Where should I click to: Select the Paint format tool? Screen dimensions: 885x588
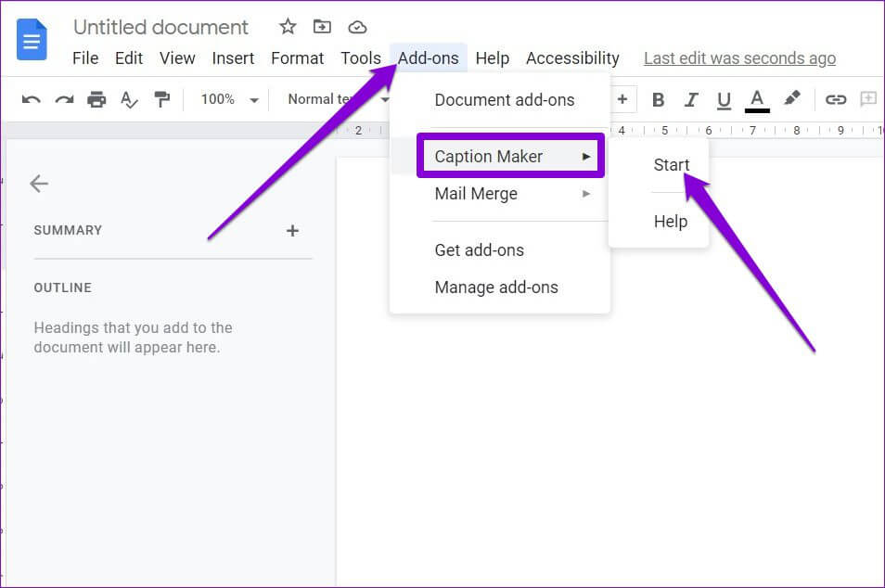[162, 99]
